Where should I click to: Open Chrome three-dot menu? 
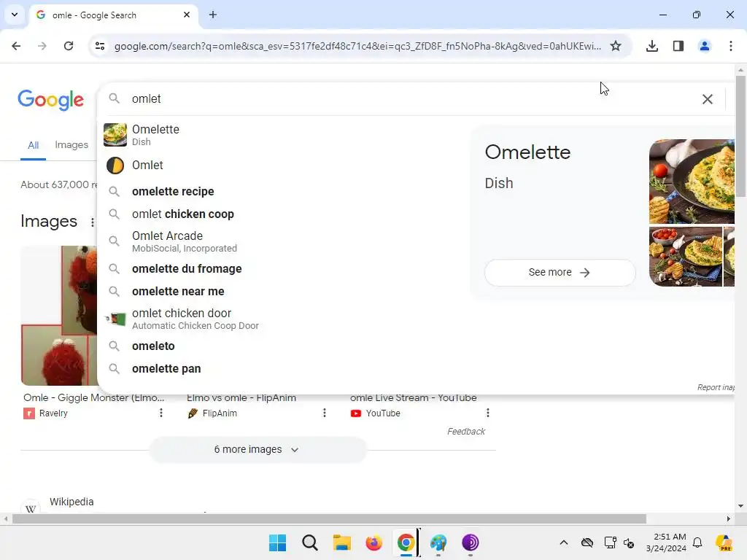(731, 46)
